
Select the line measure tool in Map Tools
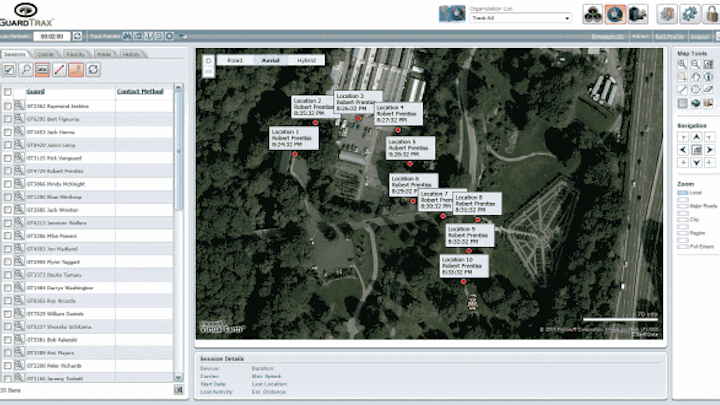pyautogui.click(x=682, y=90)
